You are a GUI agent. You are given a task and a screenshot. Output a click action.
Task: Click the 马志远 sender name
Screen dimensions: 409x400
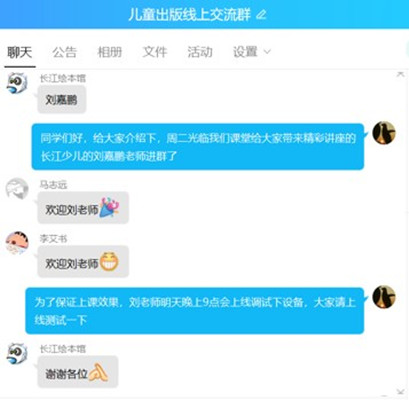53,185
